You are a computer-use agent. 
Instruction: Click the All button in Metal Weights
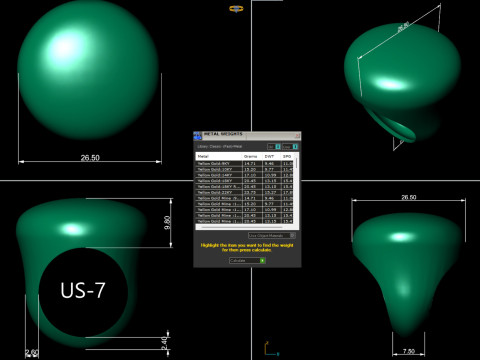[274, 147]
